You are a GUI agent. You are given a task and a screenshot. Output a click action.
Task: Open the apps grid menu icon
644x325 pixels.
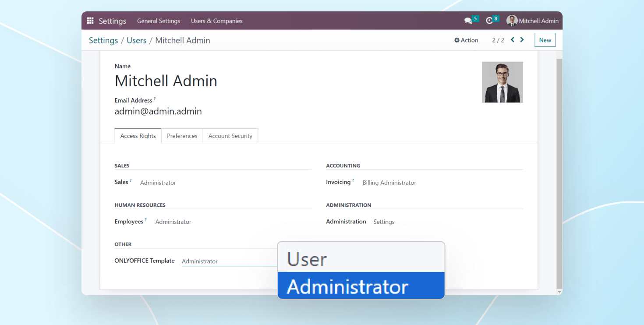pos(90,21)
